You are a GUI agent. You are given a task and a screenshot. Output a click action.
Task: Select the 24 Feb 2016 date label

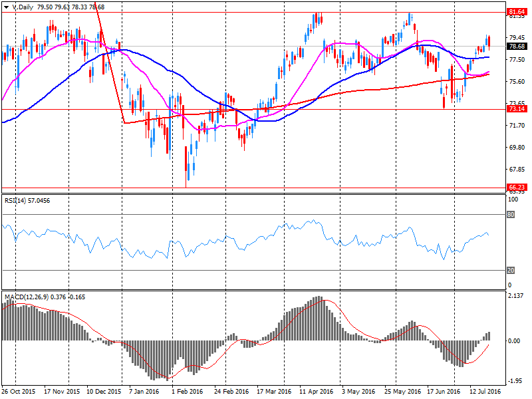231,391
